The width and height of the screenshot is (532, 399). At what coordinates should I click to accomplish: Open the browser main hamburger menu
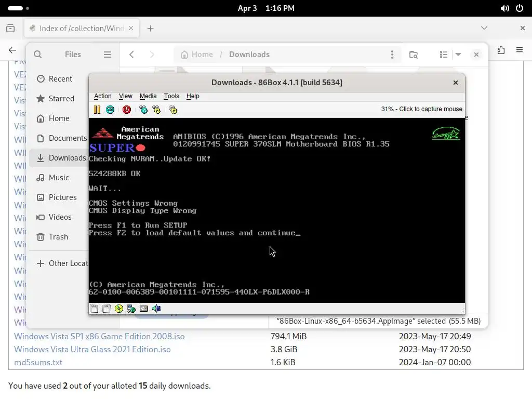(520, 50)
